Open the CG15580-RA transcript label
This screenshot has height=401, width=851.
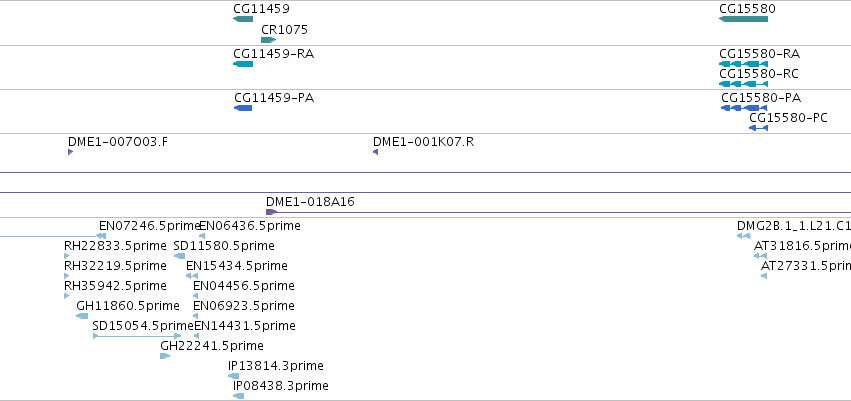759,54
